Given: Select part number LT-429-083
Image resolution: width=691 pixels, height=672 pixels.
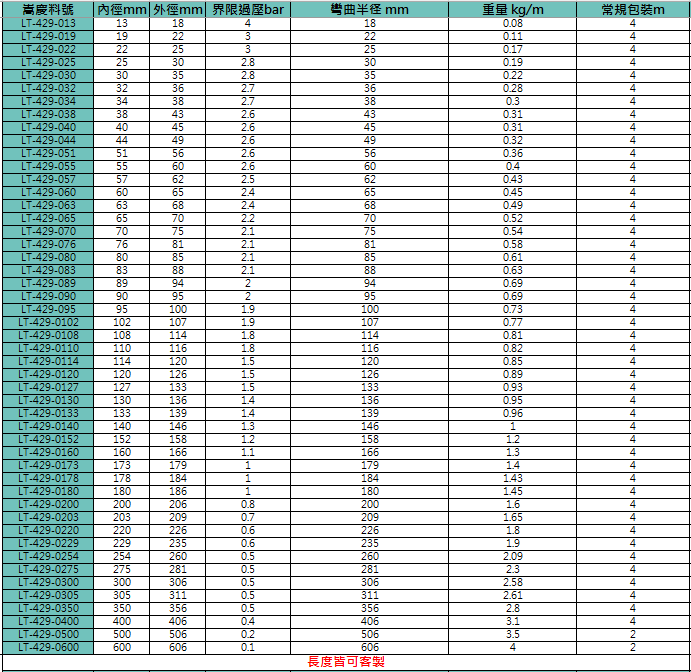Looking at the screenshot, I should coord(48,270).
